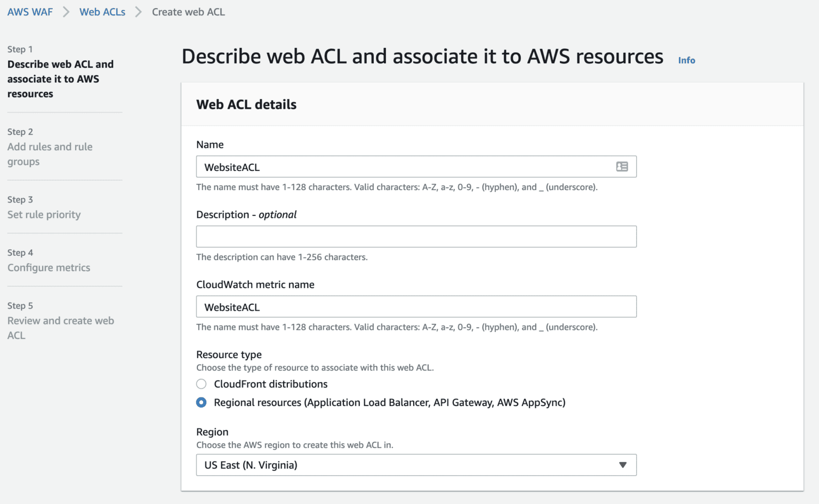This screenshot has height=504, width=819.
Task: Click Step 1 Describe web ACL in sidebar
Action: click(60, 78)
